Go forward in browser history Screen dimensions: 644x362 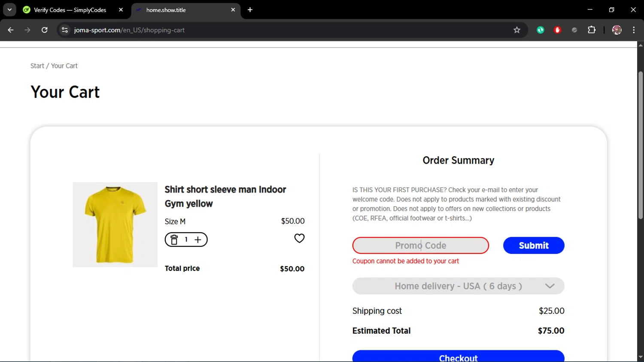click(x=27, y=30)
